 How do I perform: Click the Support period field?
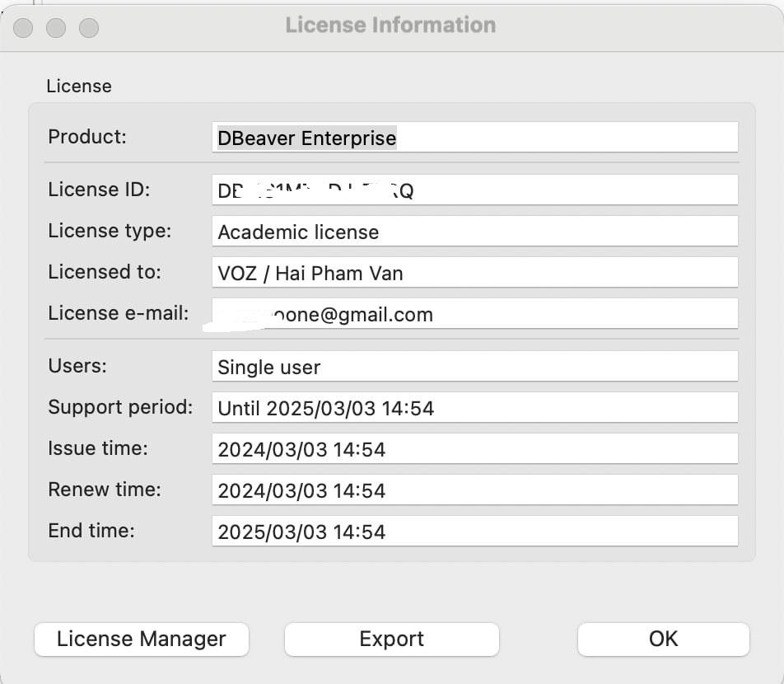pos(475,407)
